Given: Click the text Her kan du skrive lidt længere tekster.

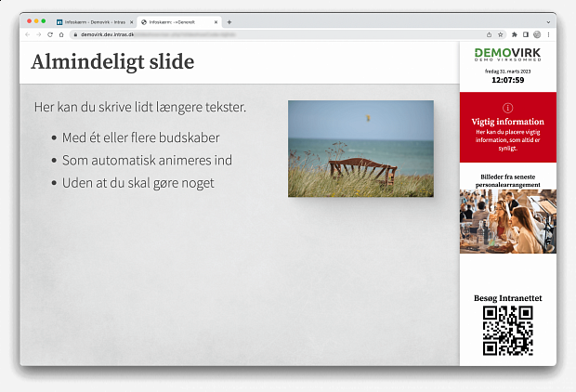Looking at the screenshot, I should [x=140, y=107].
